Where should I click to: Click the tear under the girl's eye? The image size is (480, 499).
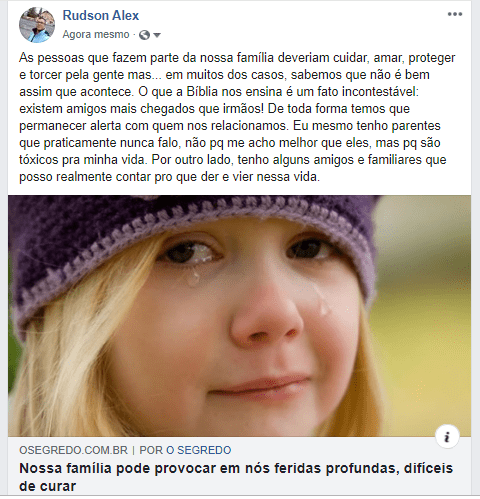pos(193,277)
